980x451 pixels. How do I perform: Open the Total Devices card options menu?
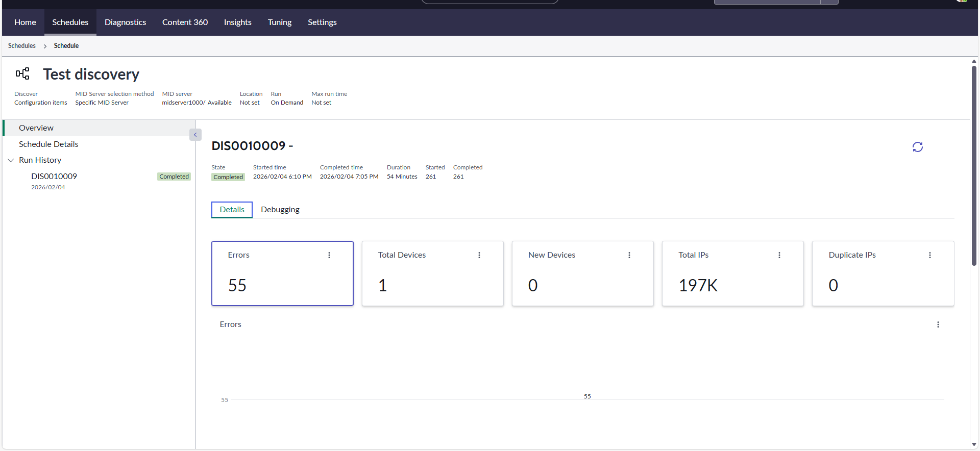pyautogui.click(x=479, y=255)
